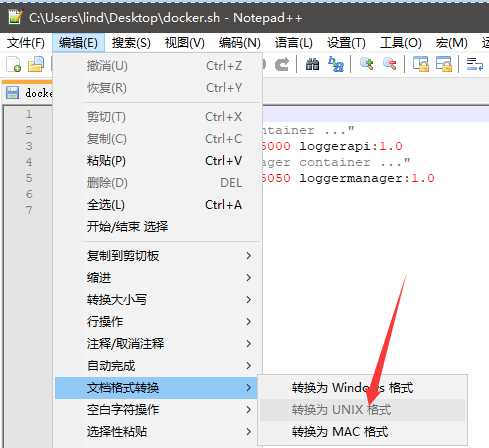Open the 设置(T) menu
This screenshot has height=448, width=489.
click(x=347, y=43)
